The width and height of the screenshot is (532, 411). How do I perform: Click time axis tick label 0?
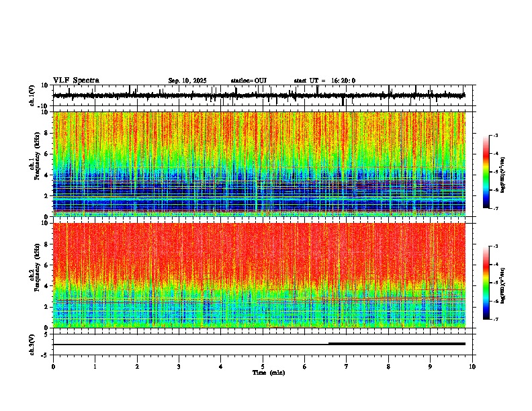tap(53, 367)
